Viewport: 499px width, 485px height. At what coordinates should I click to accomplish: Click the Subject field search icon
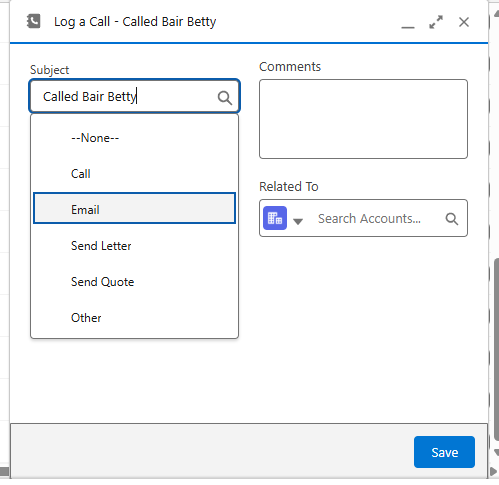[225, 98]
